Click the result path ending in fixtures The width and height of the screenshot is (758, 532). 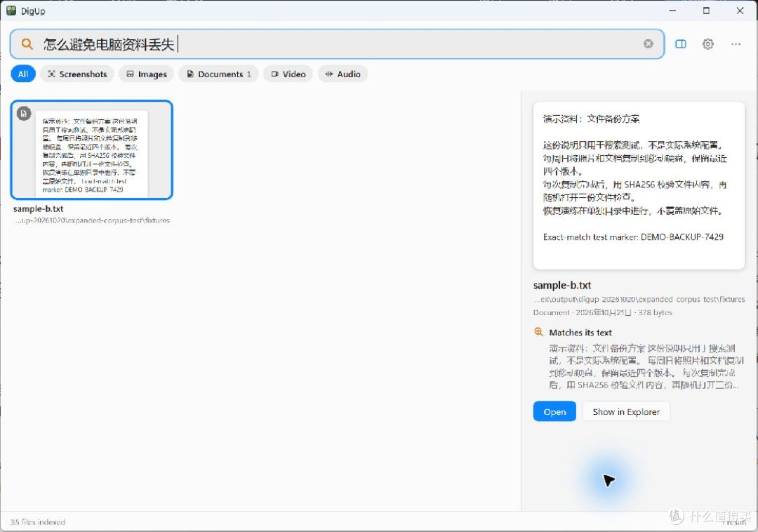pyautogui.click(x=92, y=220)
